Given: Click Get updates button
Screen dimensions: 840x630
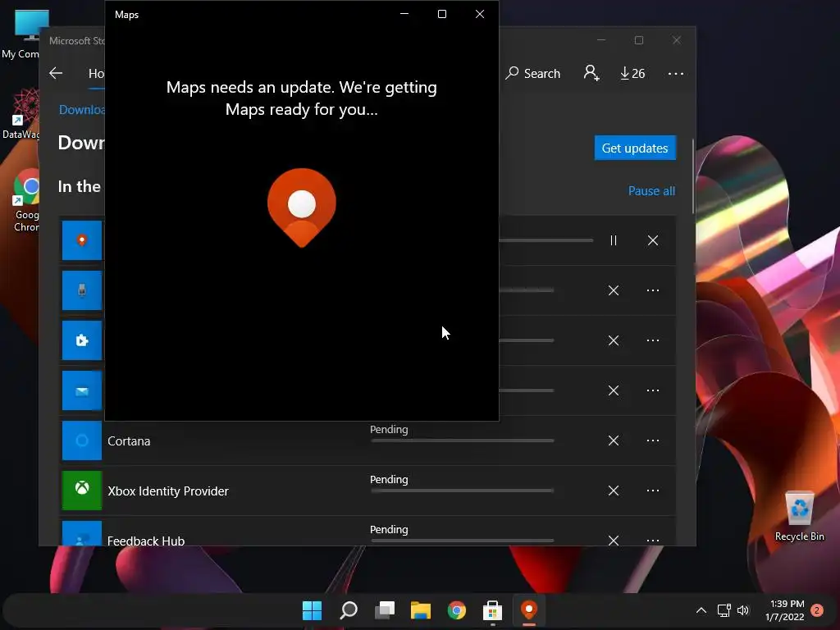Looking at the screenshot, I should (x=635, y=148).
